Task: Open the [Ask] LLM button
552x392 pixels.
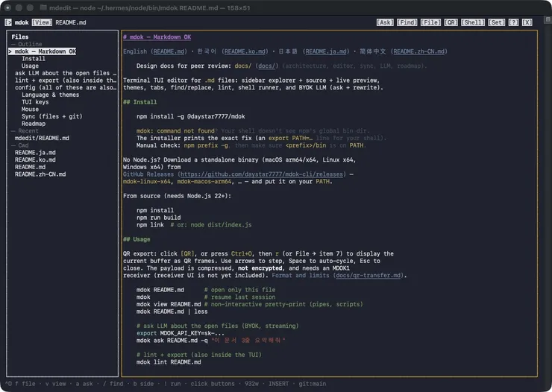Action: tap(385, 22)
